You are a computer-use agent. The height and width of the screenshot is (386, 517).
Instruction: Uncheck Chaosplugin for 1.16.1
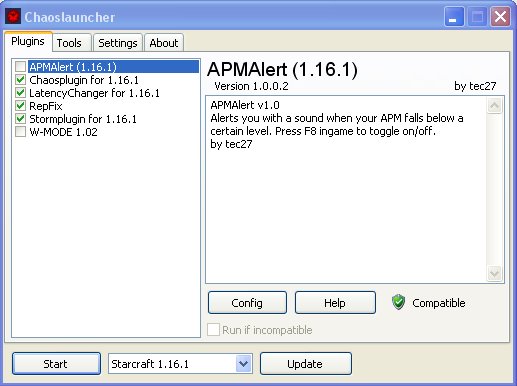pyautogui.click(x=20, y=80)
